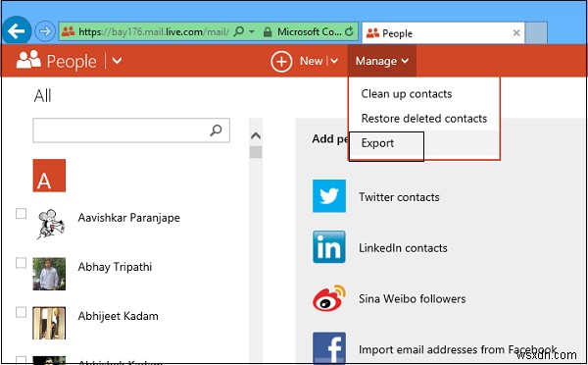Viewport: 588px width, 365px height.
Task: Click the refresh page icon
Action: pos(349,31)
